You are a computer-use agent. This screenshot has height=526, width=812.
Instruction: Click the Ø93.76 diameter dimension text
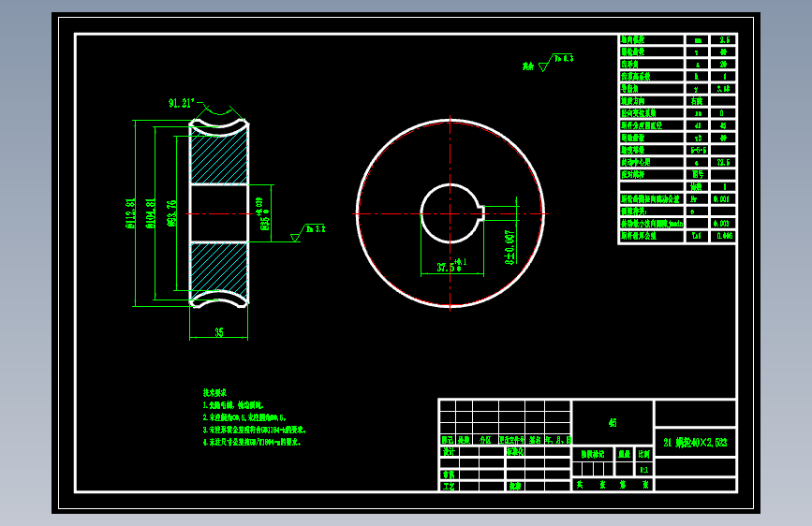coord(171,213)
